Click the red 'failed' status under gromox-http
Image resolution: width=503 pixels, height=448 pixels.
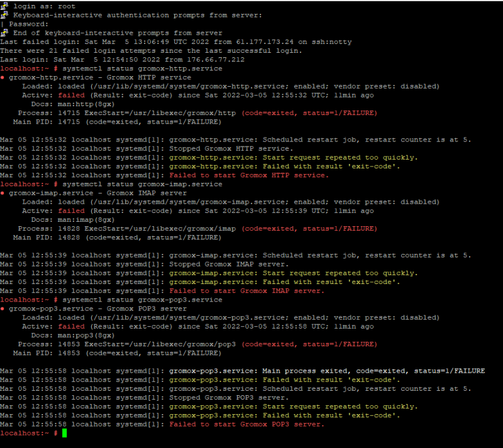(x=70, y=96)
